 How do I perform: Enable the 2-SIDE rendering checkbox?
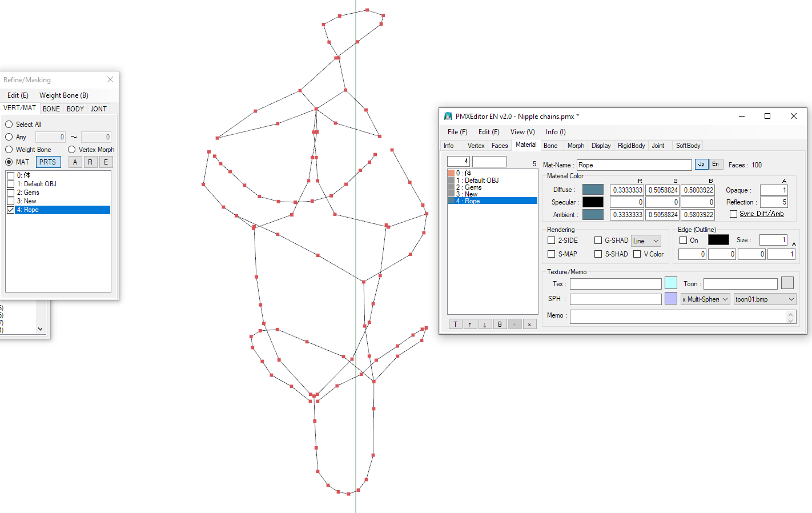tap(552, 241)
